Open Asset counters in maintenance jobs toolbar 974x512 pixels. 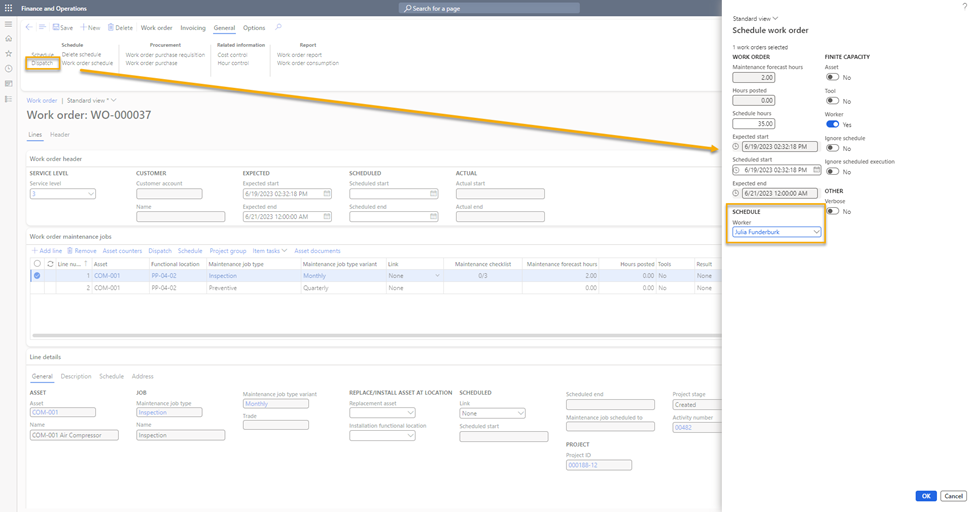tap(122, 251)
